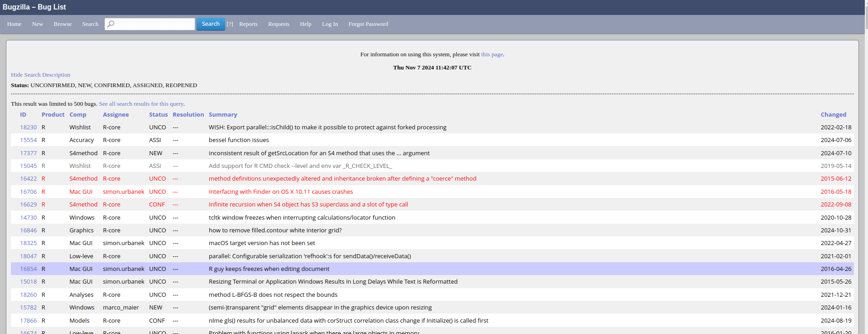Viewport: 868px width, 334px height.
Task: Click the vertical page scrollbar
Action: [x=866, y=182]
